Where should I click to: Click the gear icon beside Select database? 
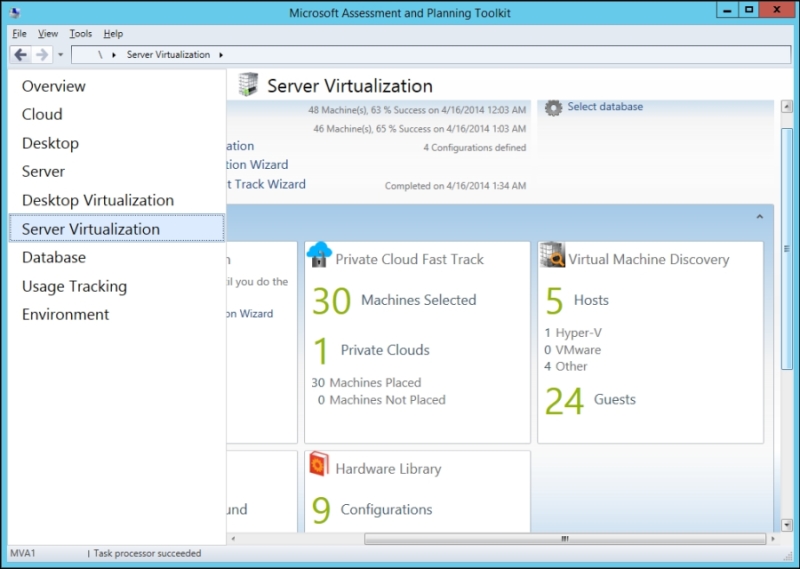coord(553,107)
